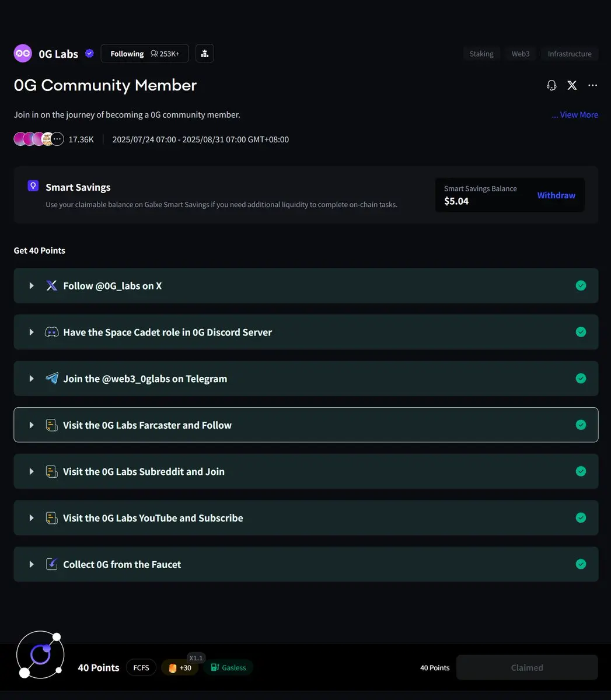This screenshot has height=700, width=611.
Task: Click the Smart Savings heading text
Action: 78,187
